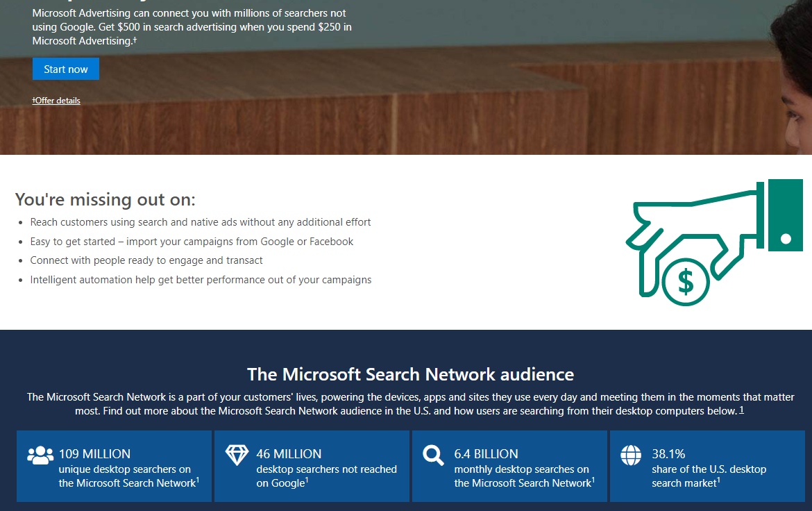Select the '6.4 BILLION' statistic text
This screenshot has height=511, width=812.
pyautogui.click(x=487, y=454)
